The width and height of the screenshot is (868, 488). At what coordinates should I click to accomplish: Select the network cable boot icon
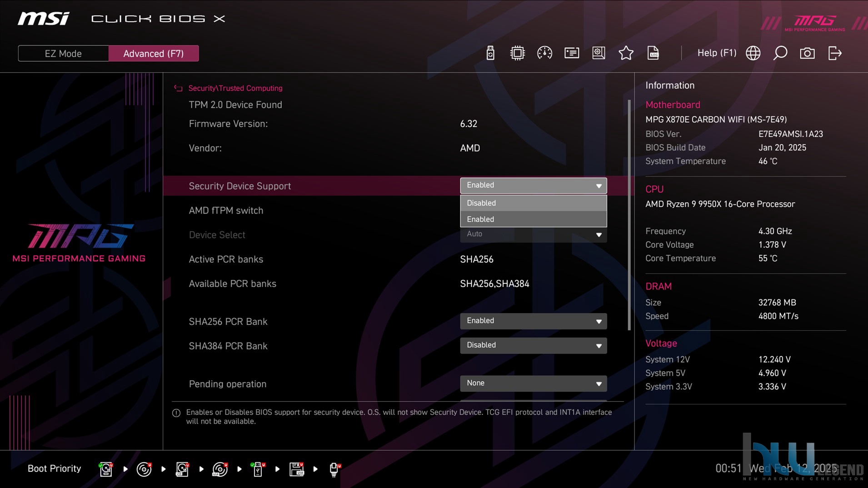coord(334,469)
